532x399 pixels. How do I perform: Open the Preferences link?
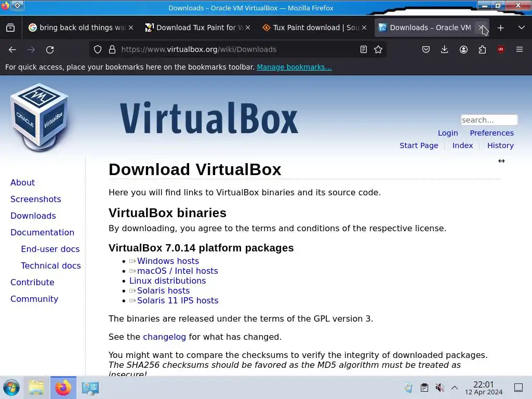(491, 133)
